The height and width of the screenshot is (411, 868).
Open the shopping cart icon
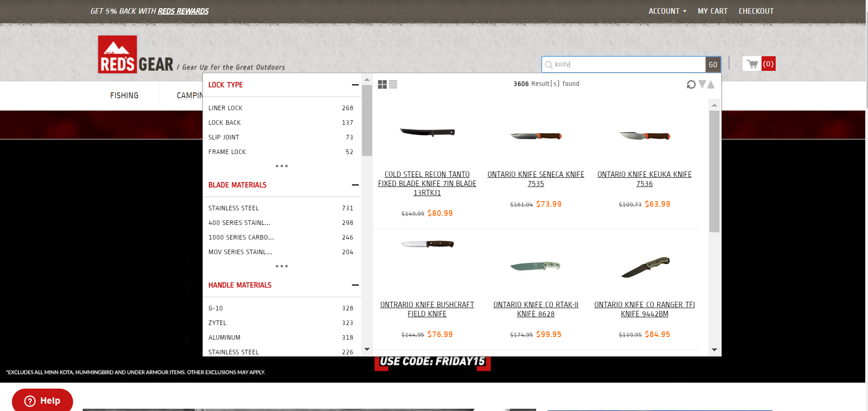tap(752, 64)
